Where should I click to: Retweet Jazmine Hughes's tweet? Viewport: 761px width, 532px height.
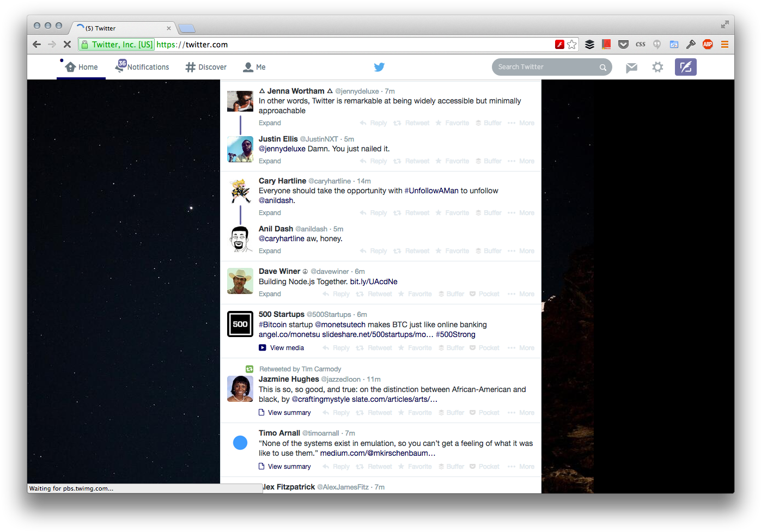[x=374, y=413]
